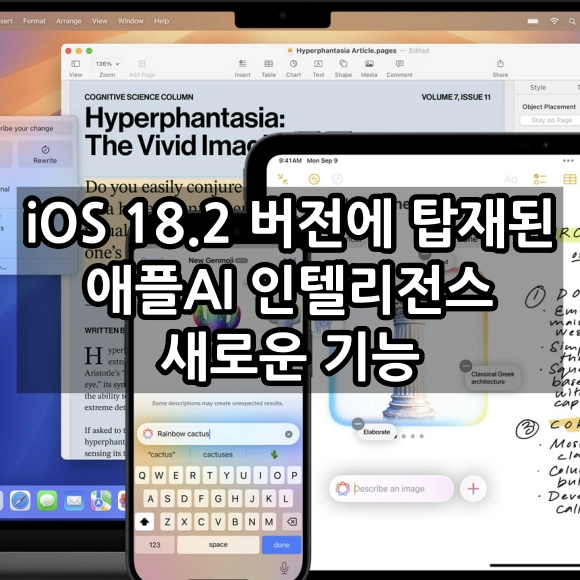Click the Hyperphantasia Article.pages window title

point(346,51)
